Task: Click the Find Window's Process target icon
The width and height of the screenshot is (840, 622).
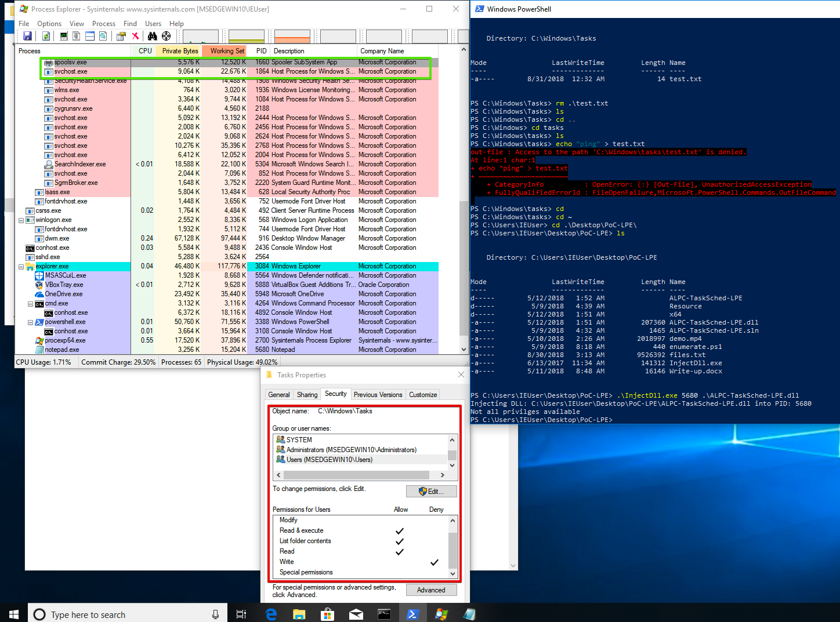Action: (x=166, y=35)
